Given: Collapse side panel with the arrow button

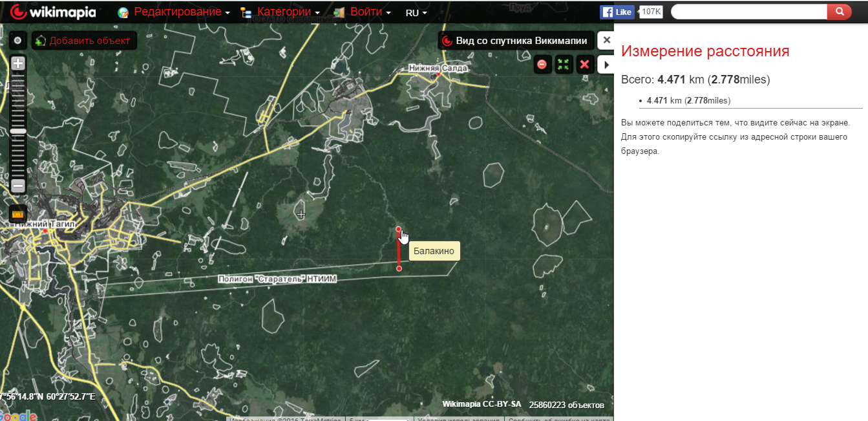Looking at the screenshot, I should pyautogui.click(x=606, y=64).
